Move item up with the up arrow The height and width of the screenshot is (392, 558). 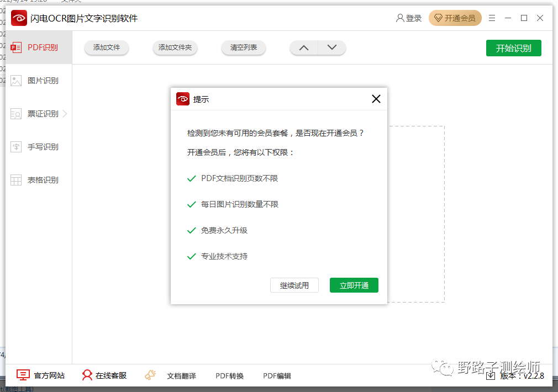[304, 47]
